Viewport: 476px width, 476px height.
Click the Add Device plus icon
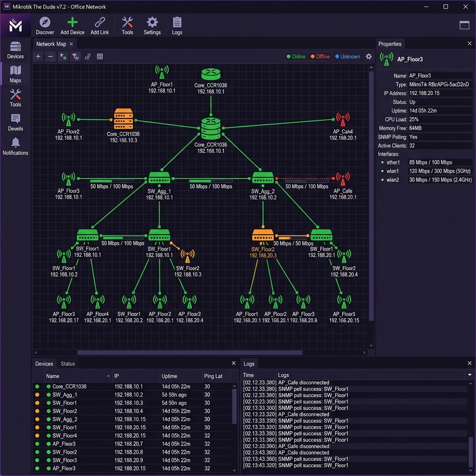tap(72, 26)
